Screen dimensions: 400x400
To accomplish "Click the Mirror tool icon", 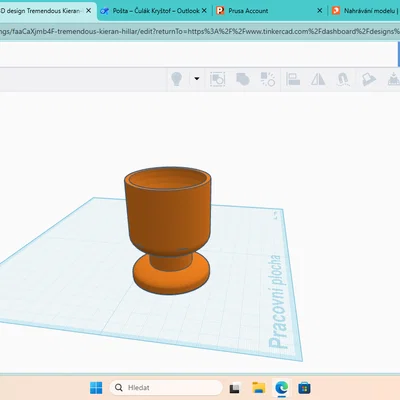I will click(x=318, y=79).
